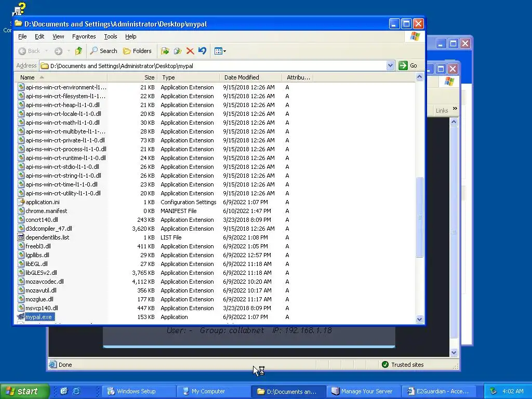This screenshot has width=532, height=399.
Task: Click the Copy To toolbar icon
Action: pos(178,51)
